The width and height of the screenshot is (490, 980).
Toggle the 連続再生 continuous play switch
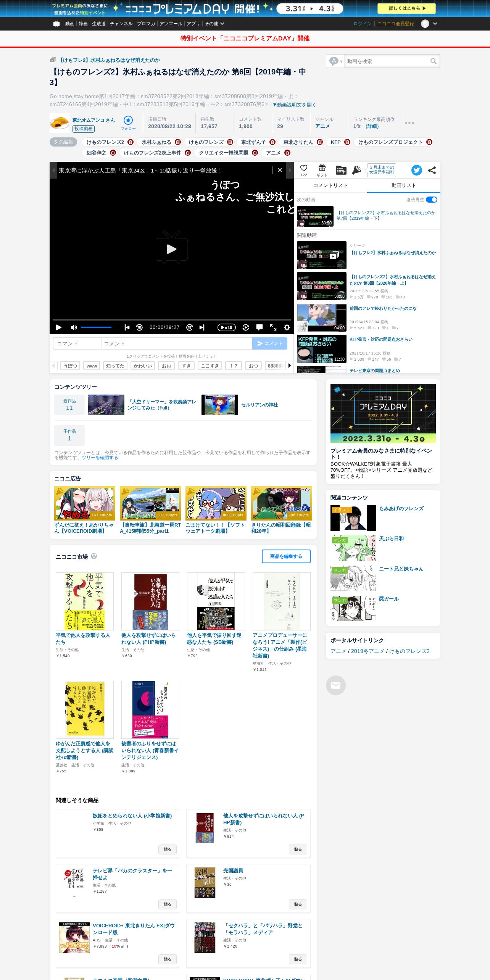tap(432, 200)
